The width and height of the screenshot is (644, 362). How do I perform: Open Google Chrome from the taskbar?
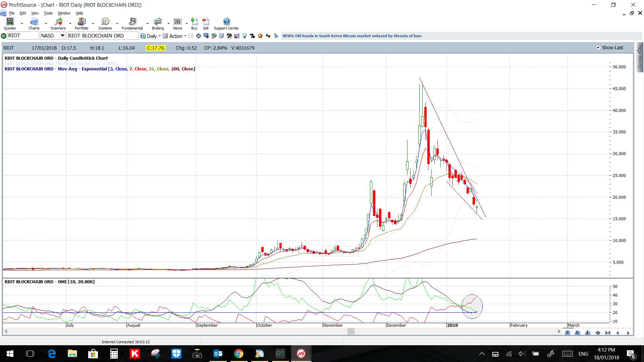238,354
